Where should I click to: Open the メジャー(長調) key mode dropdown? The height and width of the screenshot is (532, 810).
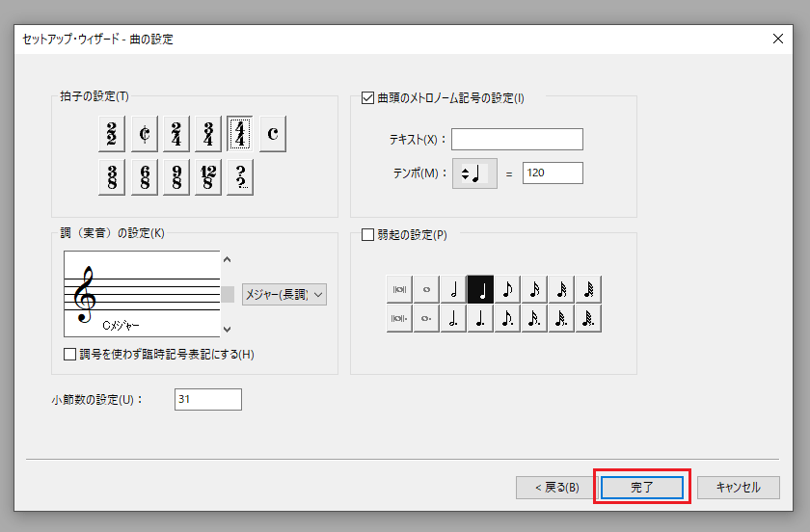click(283, 294)
